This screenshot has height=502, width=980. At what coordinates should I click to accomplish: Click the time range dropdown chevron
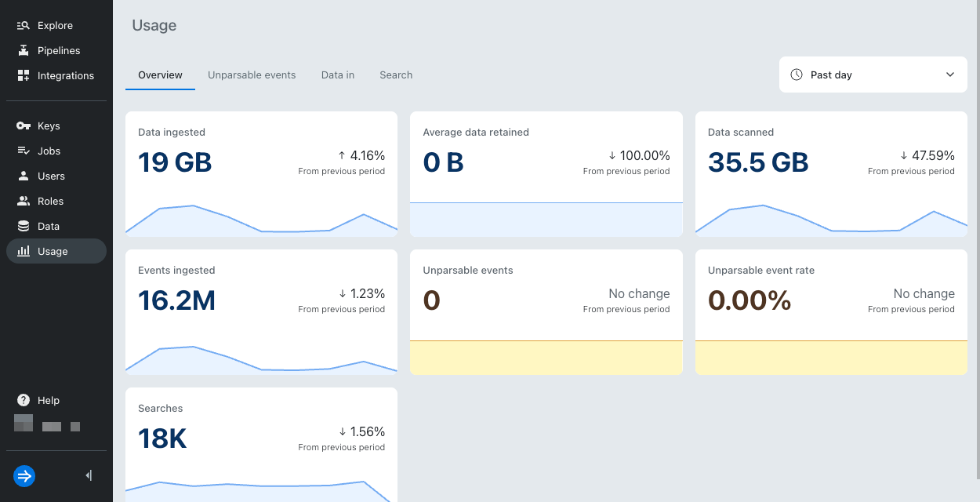click(950, 75)
